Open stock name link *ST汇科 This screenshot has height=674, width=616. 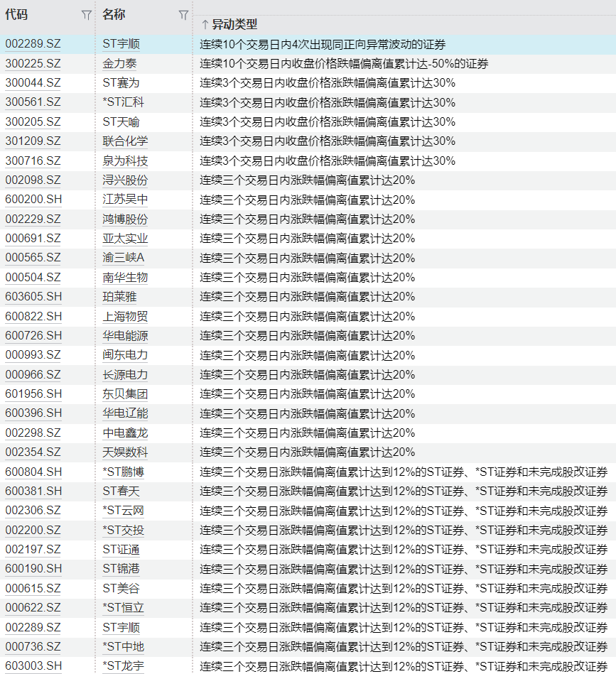pyautogui.click(x=124, y=102)
